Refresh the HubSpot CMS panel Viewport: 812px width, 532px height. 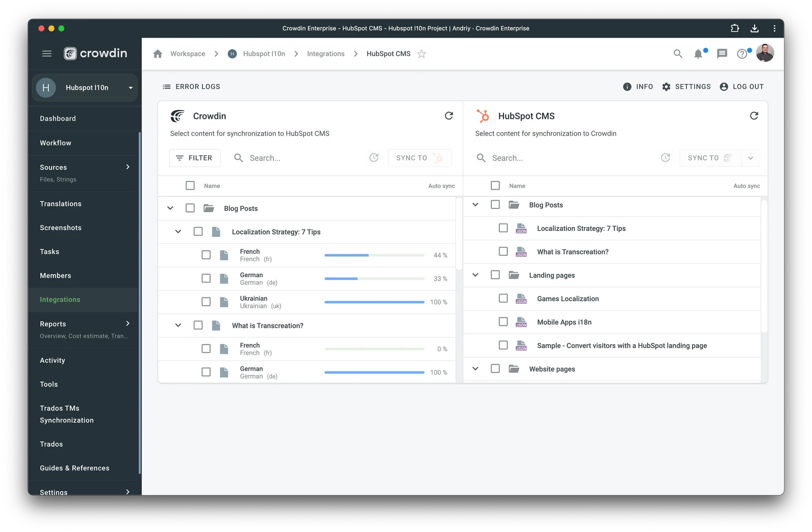point(754,116)
